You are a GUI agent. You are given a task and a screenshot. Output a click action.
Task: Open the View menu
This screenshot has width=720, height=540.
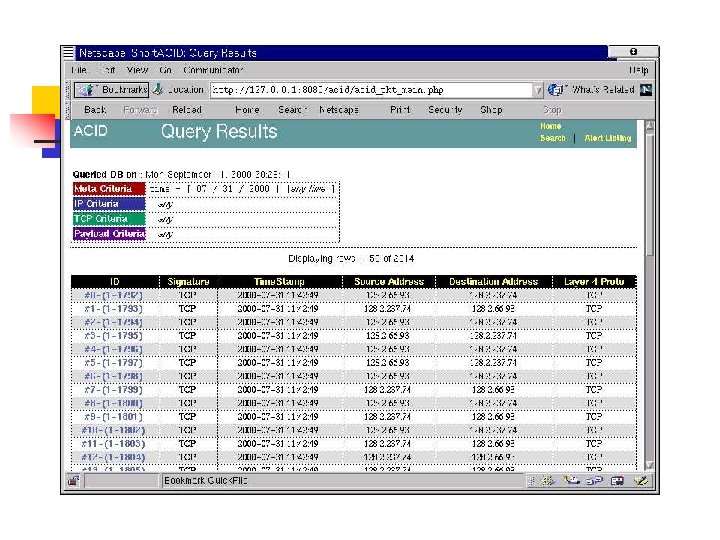[137, 70]
